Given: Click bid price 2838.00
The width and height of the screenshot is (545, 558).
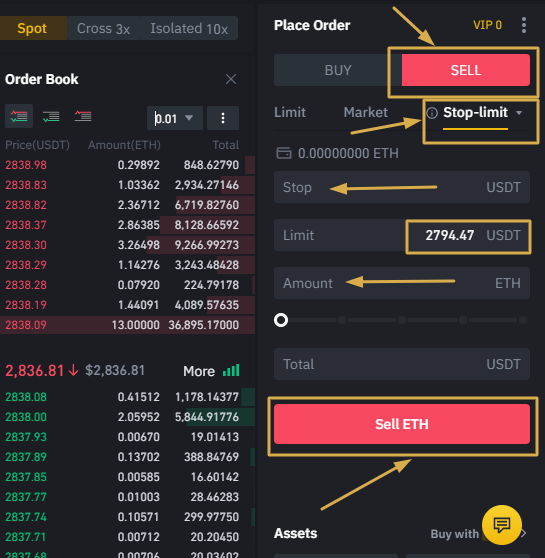Looking at the screenshot, I should (x=26, y=417).
